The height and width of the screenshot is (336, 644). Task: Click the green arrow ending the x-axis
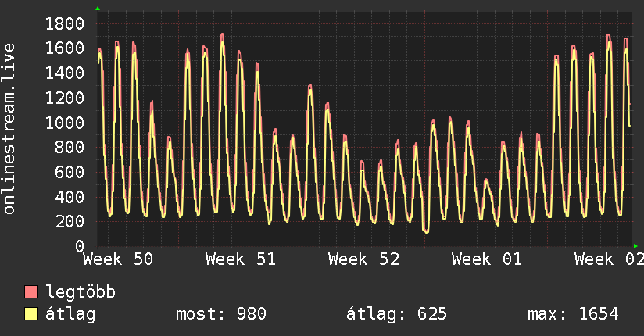[x=635, y=246]
